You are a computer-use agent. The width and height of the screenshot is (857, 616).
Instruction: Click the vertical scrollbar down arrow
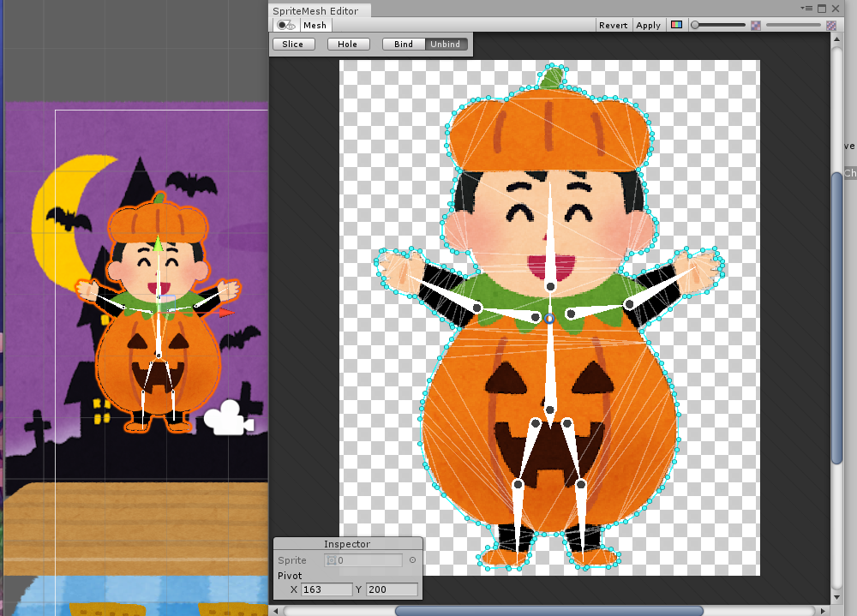tap(836, 597)
